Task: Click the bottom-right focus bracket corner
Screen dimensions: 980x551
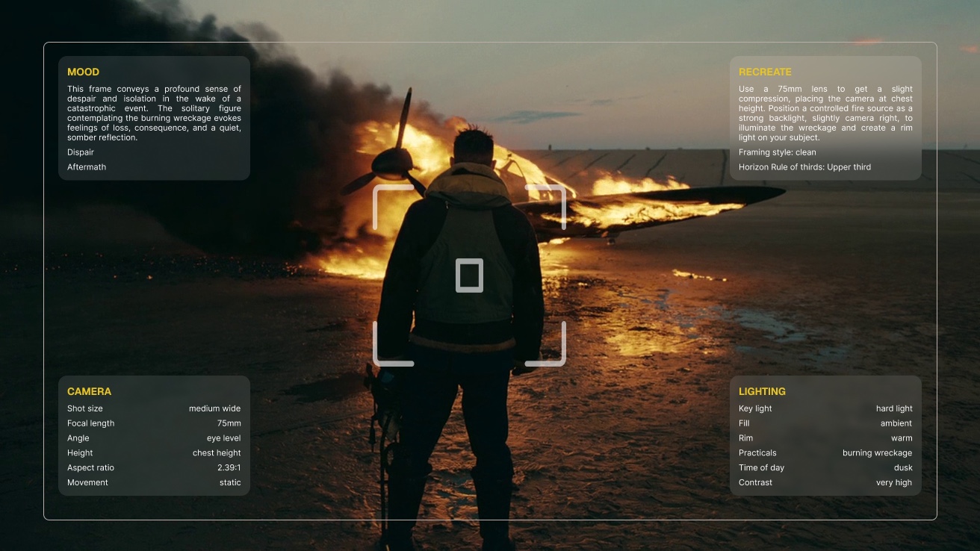Action: coord(545,344)
